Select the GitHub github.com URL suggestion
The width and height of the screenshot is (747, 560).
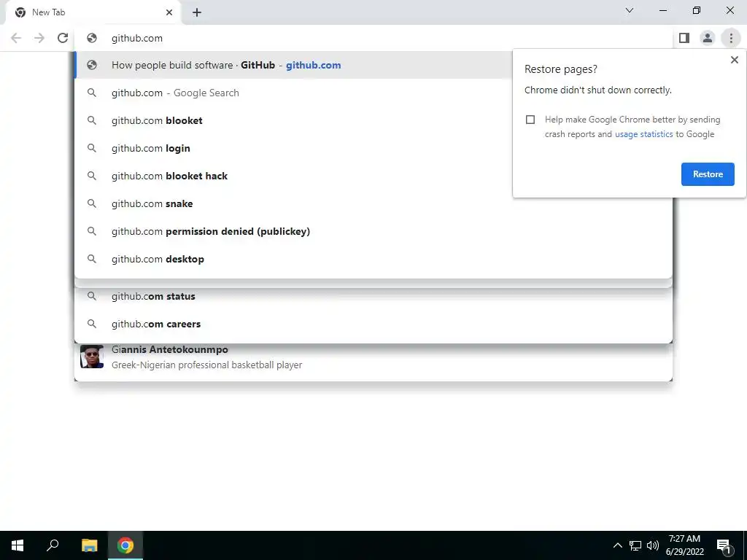[293, 65]
